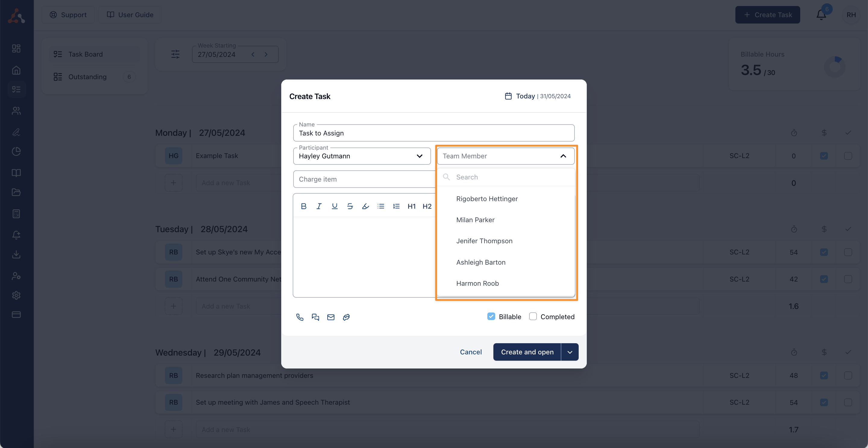
Task: Go to the next week
Action: click(x=266, y=54)
